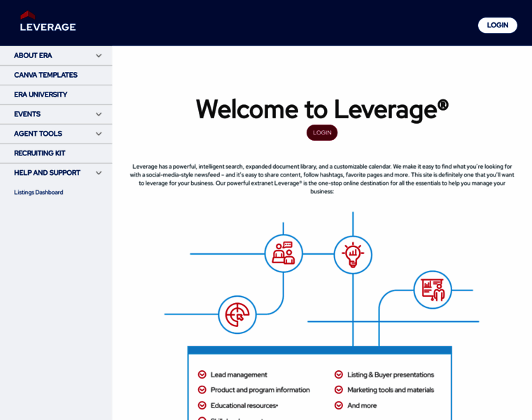Image resolution: width=532 pixels, height=420 pixels.
Task: Click the white Login button in header
Action: pyautogui.click(x=498, y=25)
